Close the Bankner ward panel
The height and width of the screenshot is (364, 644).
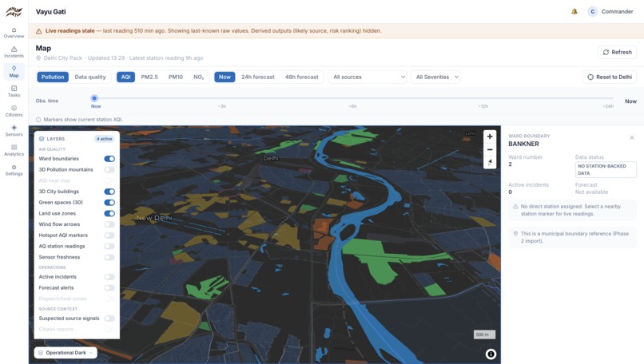(x=632, y=137)
